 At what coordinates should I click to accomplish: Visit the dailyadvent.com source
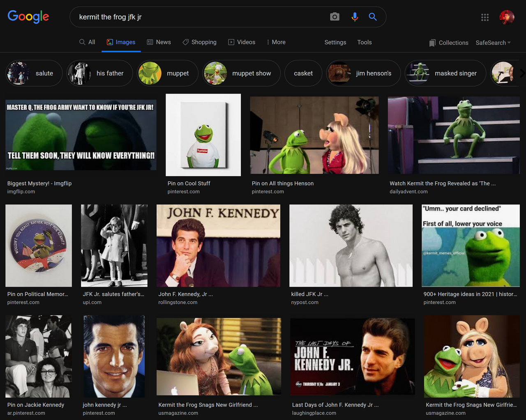(x=408, y=192)
